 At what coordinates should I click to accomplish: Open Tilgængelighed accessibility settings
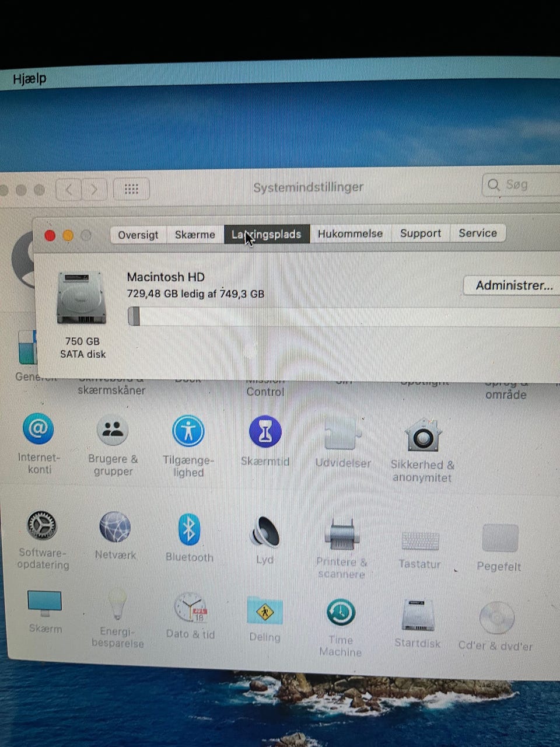pyautogui.click(x=188, y=431)
